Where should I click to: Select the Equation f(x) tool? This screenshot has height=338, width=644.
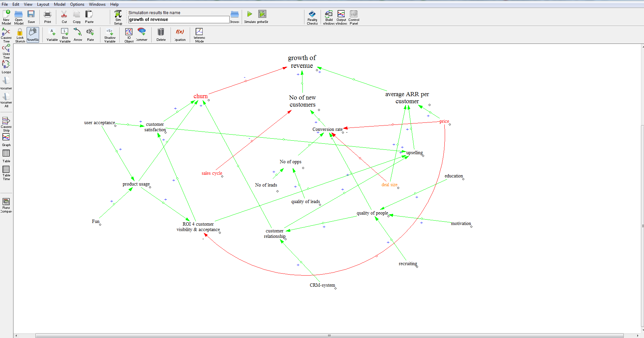tap(180, 35)
